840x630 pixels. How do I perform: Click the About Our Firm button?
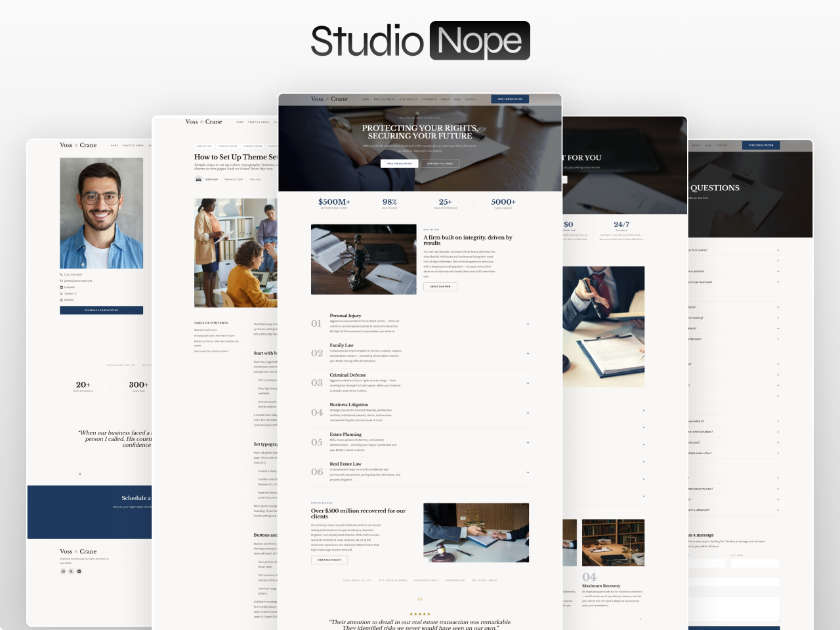pyautogui.click(x=440, y=287)
